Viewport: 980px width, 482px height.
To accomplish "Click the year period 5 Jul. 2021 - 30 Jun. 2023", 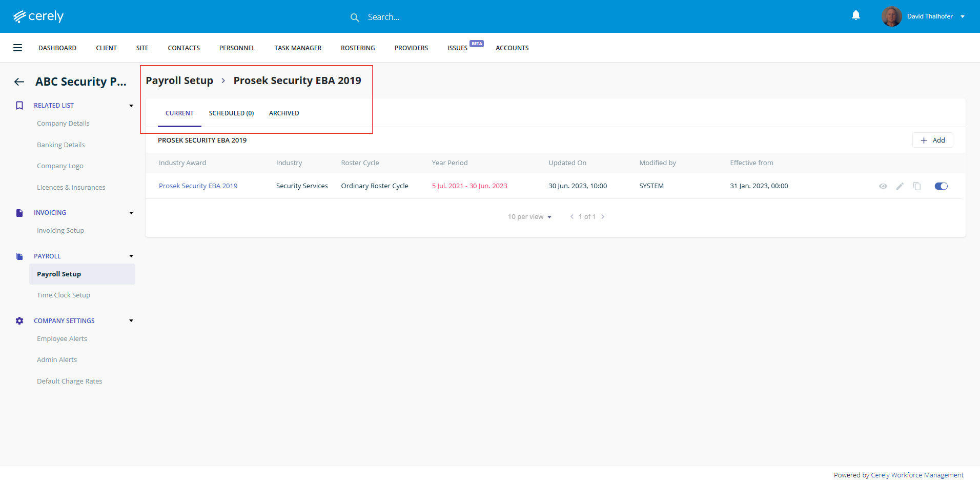I will [x=469, y=186].
